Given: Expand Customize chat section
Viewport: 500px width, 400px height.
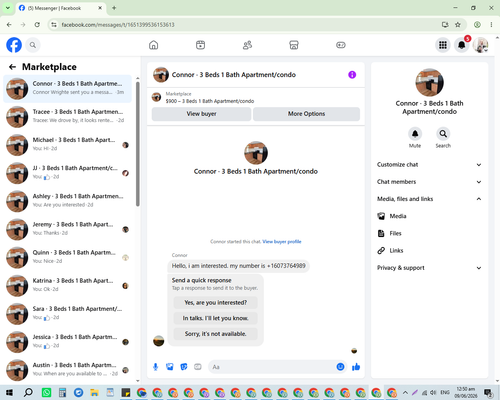Looking at the screenshot, I should tap(429, 165).
